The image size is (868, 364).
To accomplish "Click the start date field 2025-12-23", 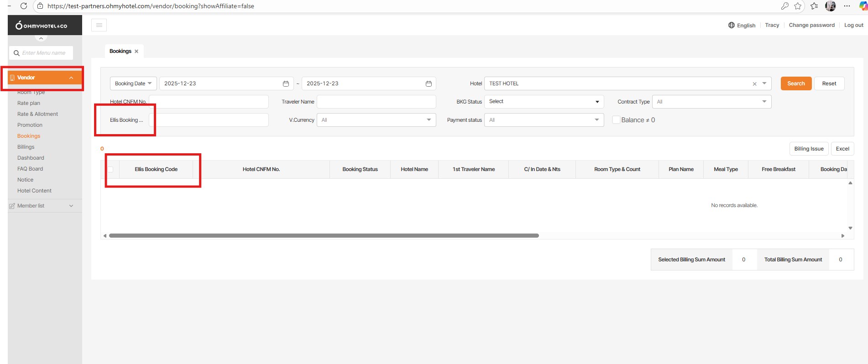I will (226, 83).
